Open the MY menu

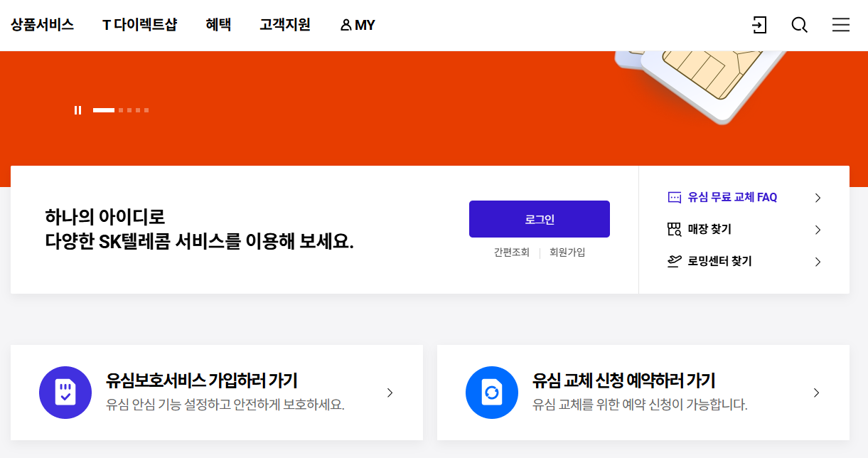pos(358,25)
